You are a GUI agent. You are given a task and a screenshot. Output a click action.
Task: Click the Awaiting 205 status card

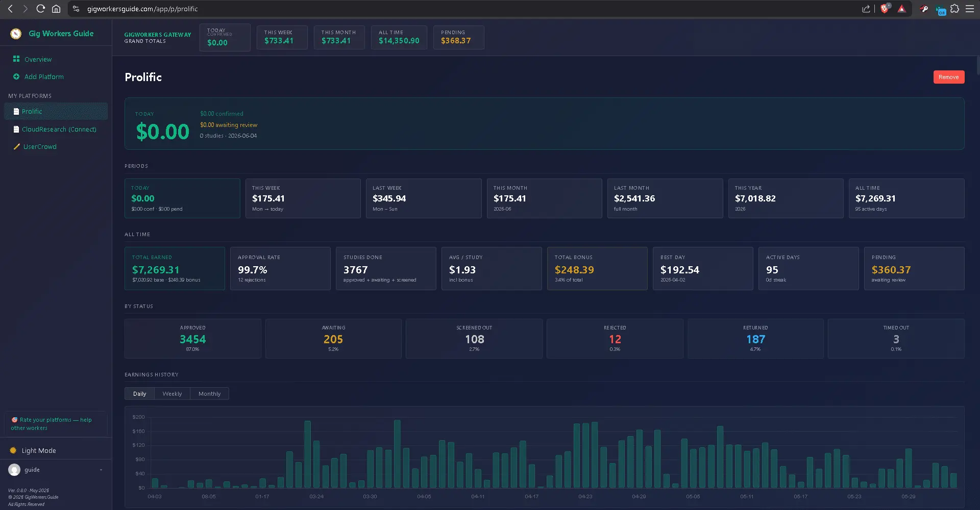tap(333, 339)
